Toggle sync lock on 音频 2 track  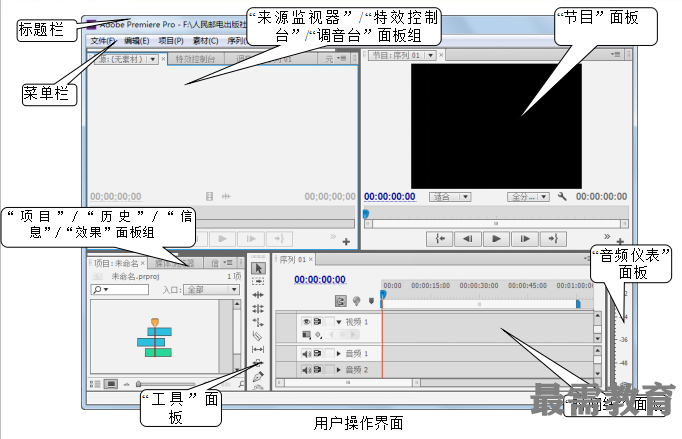pos(318,370)
